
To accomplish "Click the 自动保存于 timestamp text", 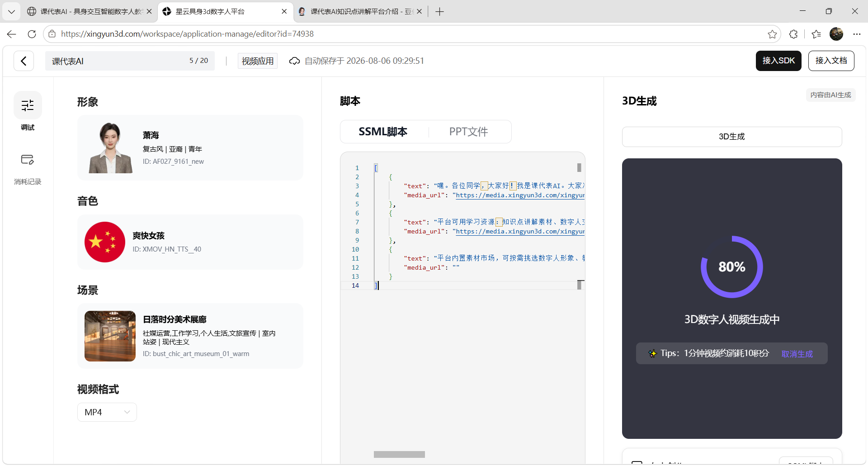I will [364, 61].
